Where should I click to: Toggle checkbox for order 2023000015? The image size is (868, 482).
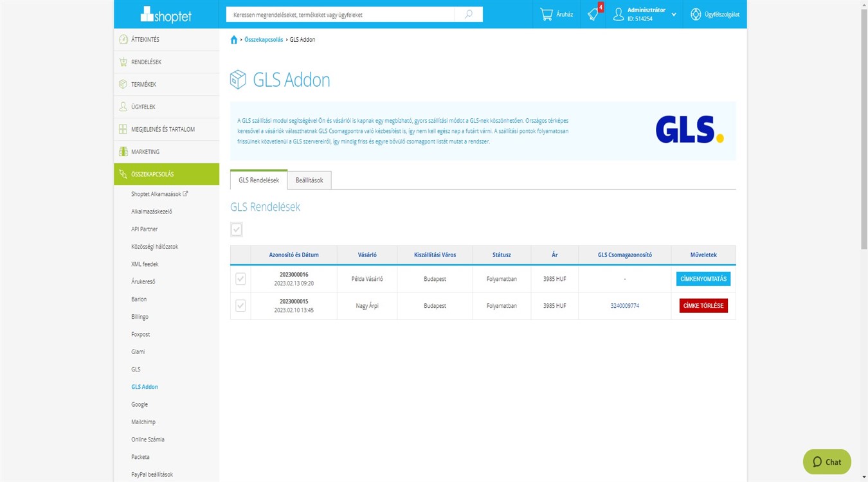240,306
